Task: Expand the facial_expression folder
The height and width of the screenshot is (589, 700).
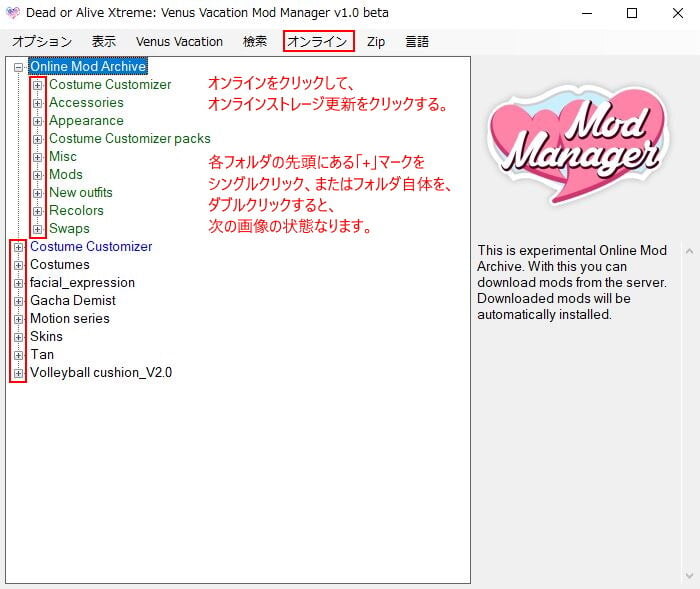Action: (x=18, y=283)
